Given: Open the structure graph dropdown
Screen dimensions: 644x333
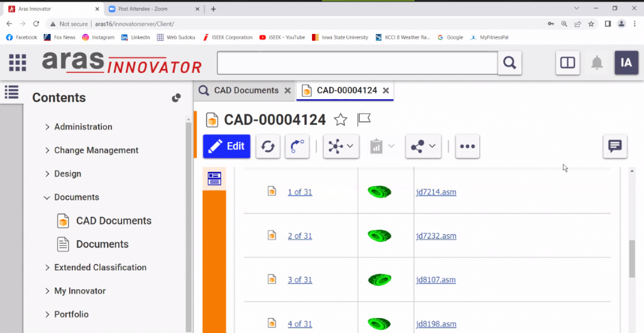Looking at the screenshot, I should (x=341, y=146).
